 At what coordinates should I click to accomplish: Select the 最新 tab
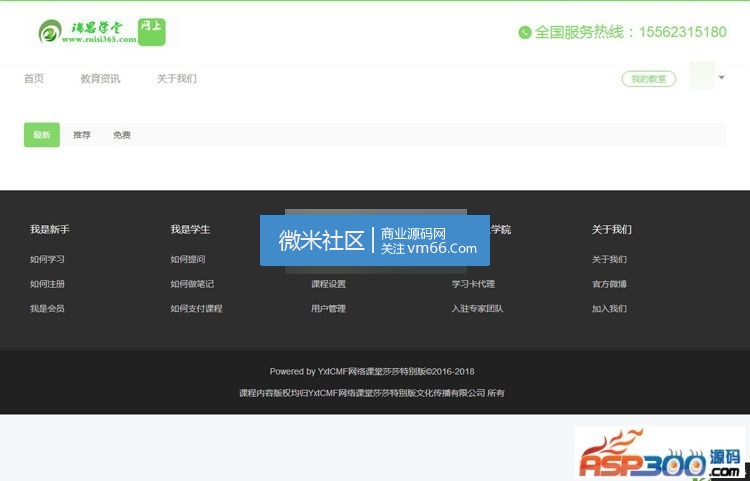(x=42, y=135)
